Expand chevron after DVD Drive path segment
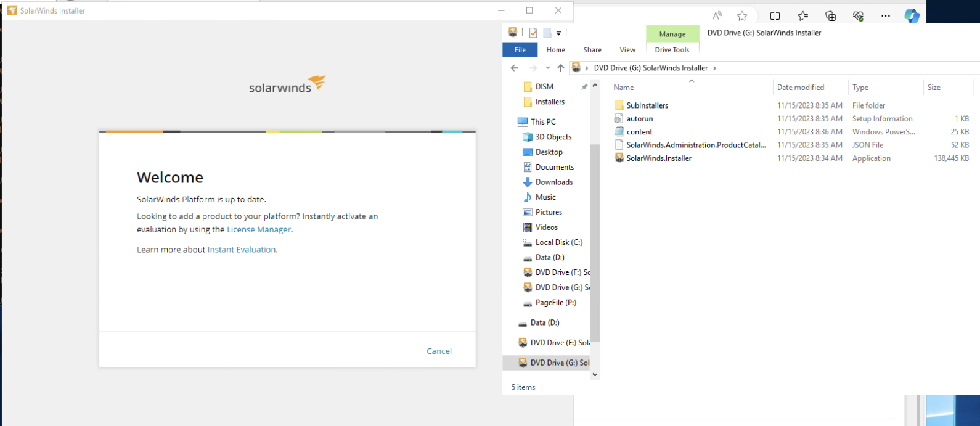980x426 pixels. 714,68
